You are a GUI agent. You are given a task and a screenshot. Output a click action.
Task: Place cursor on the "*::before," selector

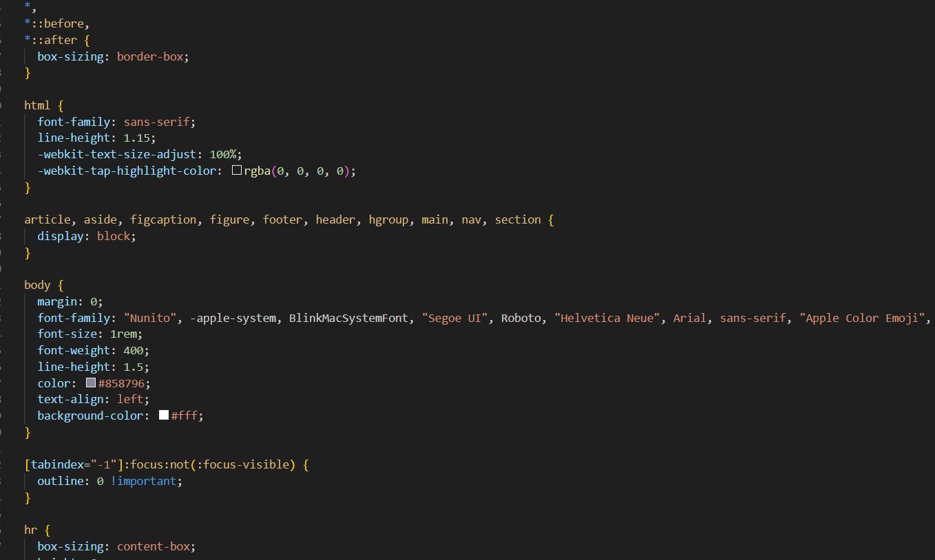(x=57, y=23)
